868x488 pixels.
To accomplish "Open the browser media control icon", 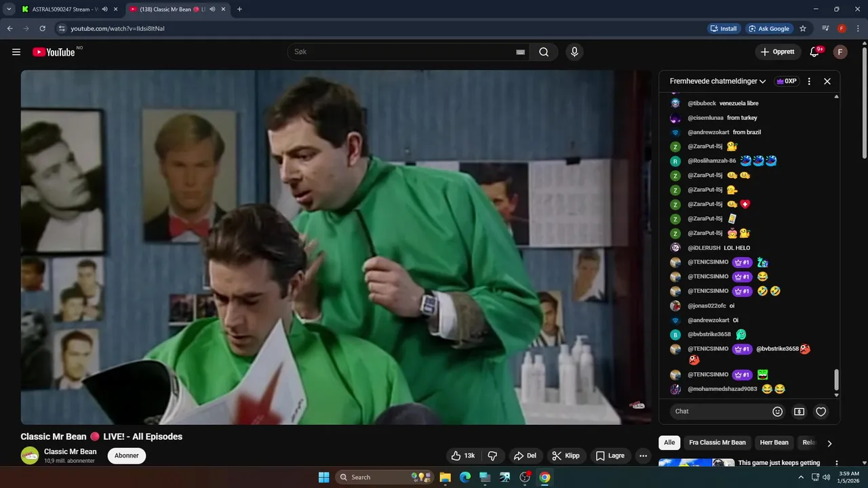I will tap(825, 28).
